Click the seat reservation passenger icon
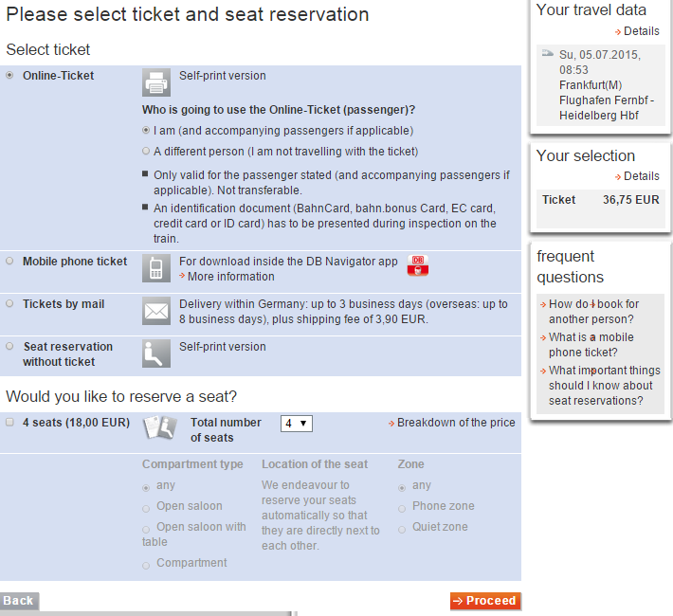Image resolution: width=673 pixels, height=616 pixels. 156,353
